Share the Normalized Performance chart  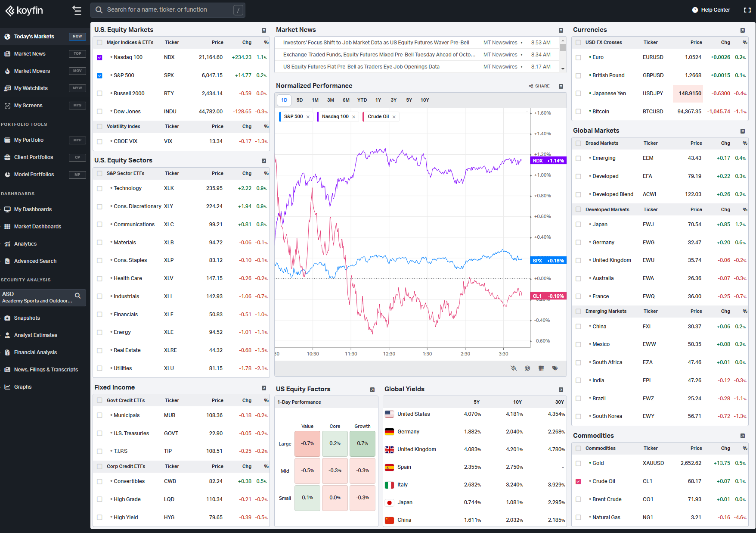pyautogui.click(x=539, y=86)
